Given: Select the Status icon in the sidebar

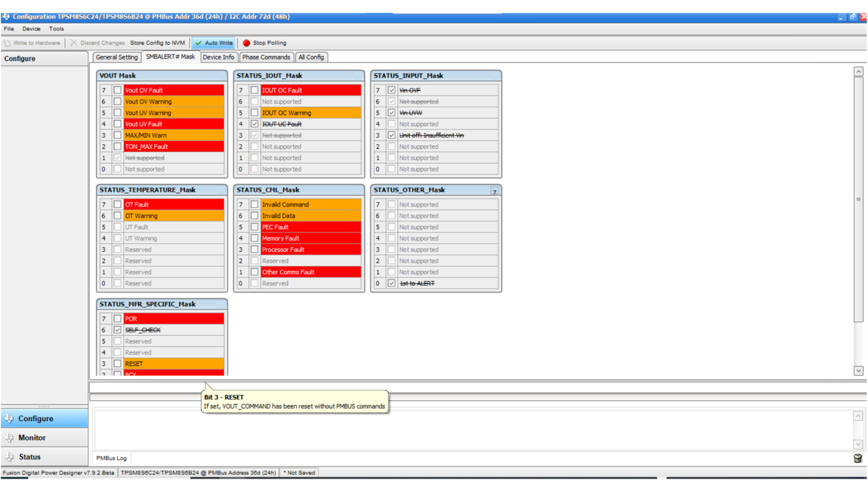Looking at the screenshot, I should tap(9, 456).
